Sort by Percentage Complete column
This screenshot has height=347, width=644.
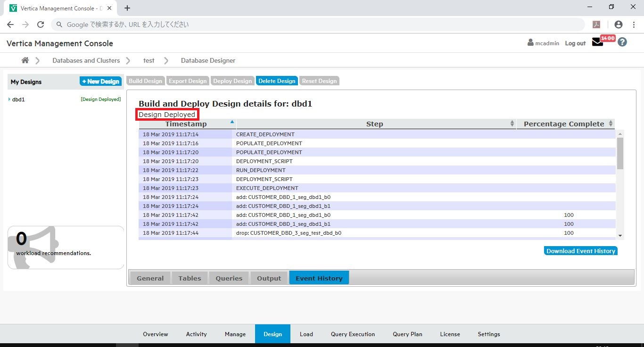(564, 124)
